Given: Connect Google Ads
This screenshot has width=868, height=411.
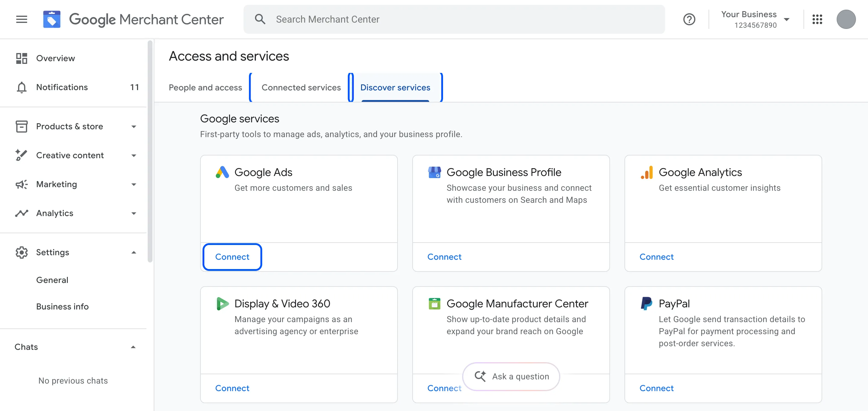Looking at the screenshot, I should (x=232, y=257).
